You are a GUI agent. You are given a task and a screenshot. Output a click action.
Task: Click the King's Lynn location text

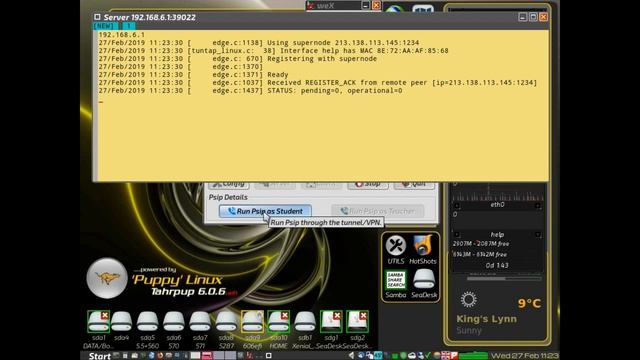[487, 319]
